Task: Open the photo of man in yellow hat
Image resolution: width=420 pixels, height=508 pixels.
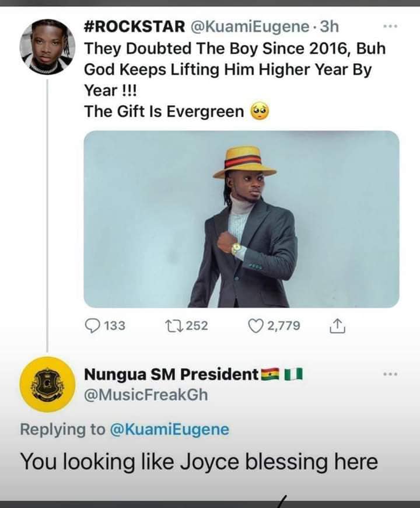Action: [x=242, y=219]
